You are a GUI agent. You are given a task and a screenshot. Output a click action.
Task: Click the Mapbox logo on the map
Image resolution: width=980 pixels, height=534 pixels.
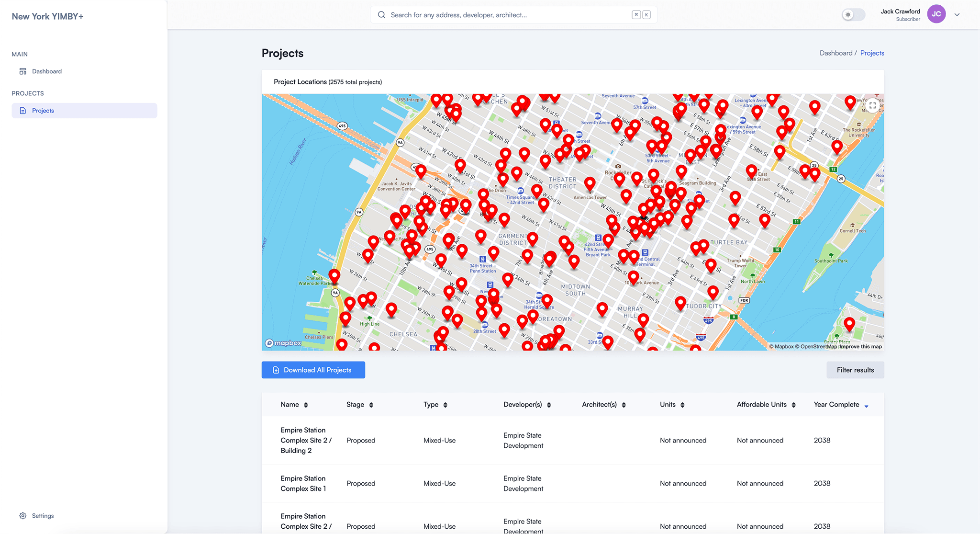coord(283,342)
